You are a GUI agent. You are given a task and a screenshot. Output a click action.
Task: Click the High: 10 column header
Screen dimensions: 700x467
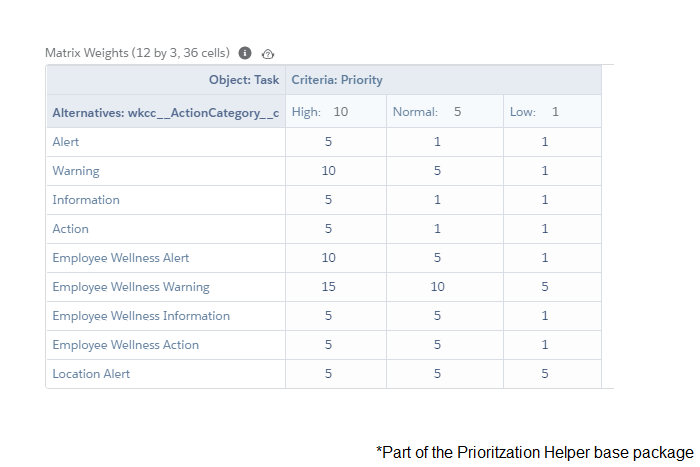coord(336,112)
